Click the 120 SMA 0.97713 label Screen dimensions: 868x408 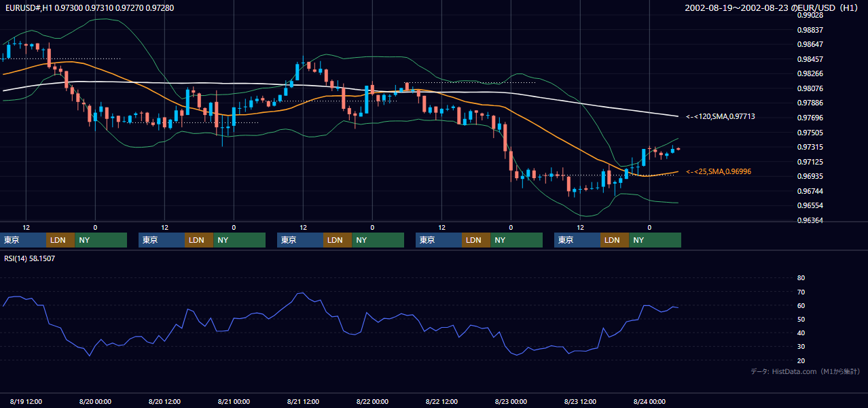[x=721, y=116]
